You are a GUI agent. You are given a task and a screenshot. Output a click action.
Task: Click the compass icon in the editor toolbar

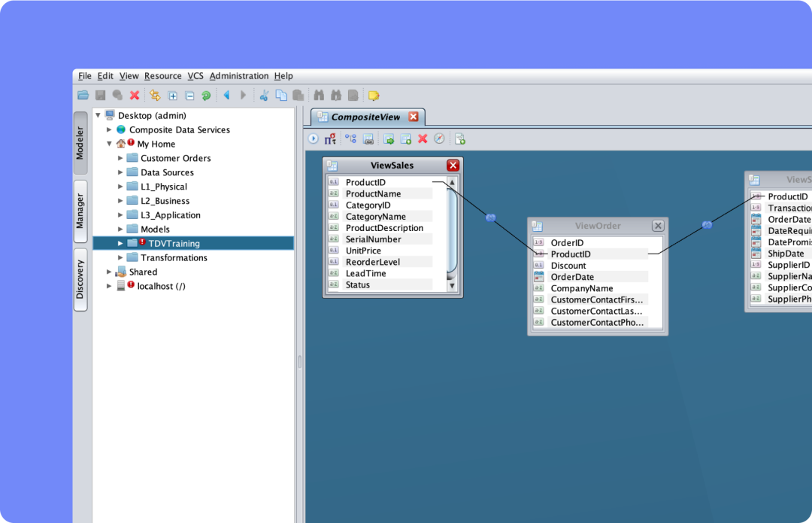439,139
